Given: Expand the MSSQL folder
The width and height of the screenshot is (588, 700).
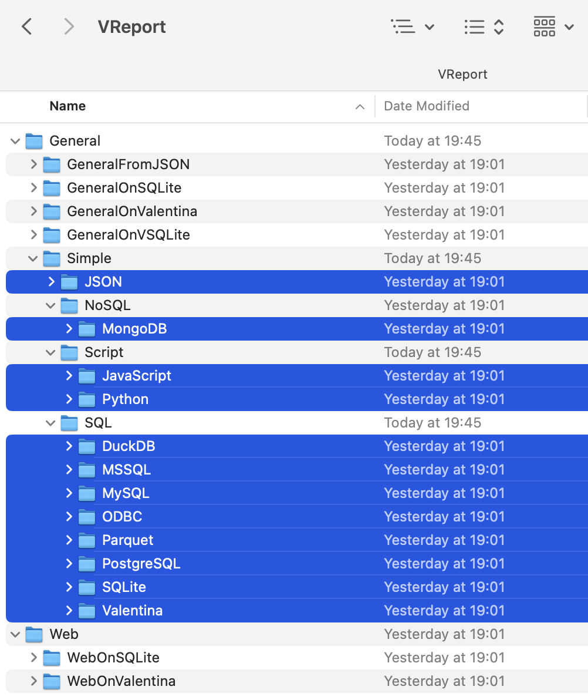Looking at the screenshot, I should point(69,470).
